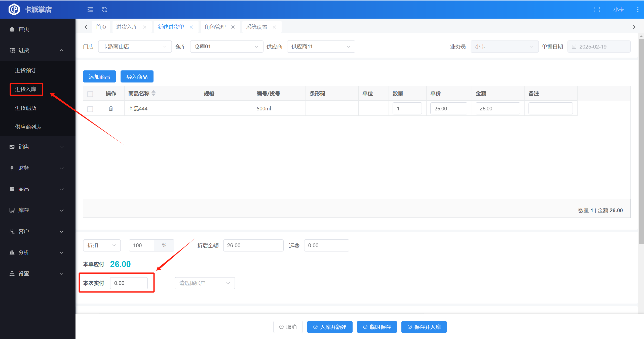The width and height of the screenshot is (644, 339).
Task: Open the 门店 卡派南山店 dropdown
Action: [x=135, y=47]
